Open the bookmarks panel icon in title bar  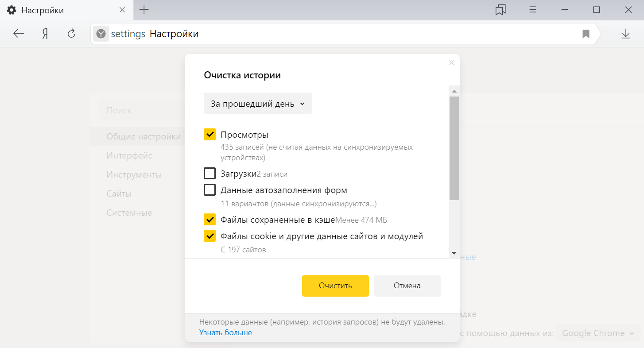pyautogui.click(x=500, y=10)
